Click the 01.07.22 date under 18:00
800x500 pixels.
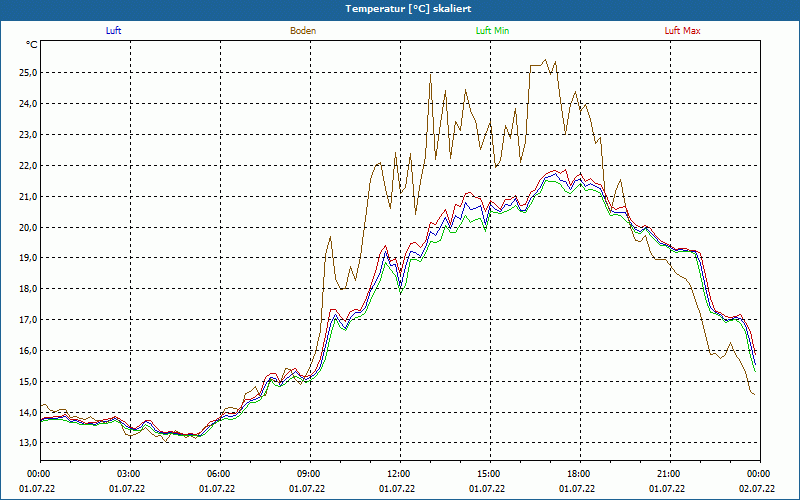coord(577,489)
